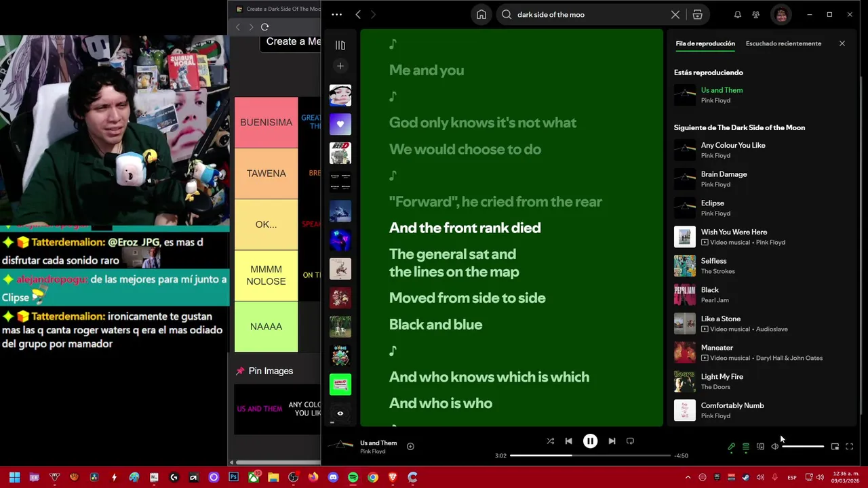Viewport: 868px width, 488px height.
Task: Go back in Spotify navigation history
Action: [x=358, y=14]
